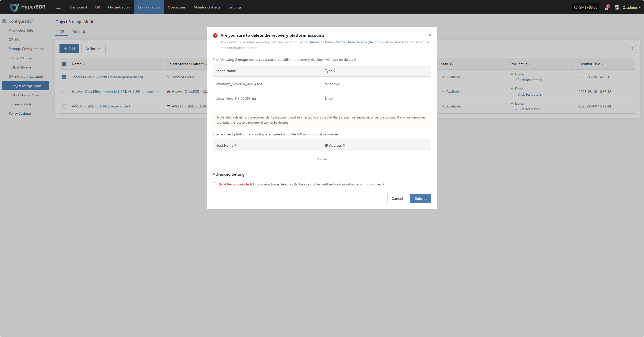Sort the Type column in dialog

334,71
